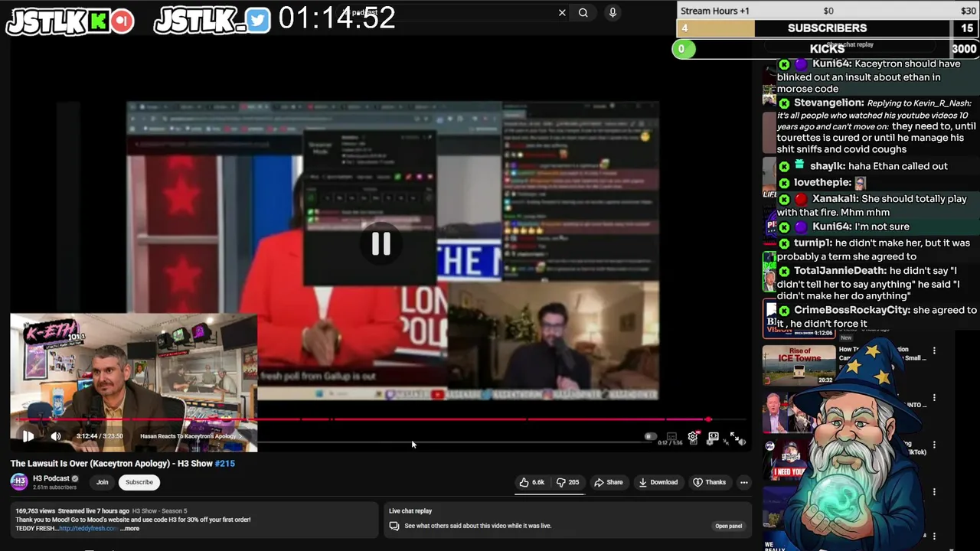
Task: Click the video title 'The Lawsuit Is Over'
Action: 122,464
